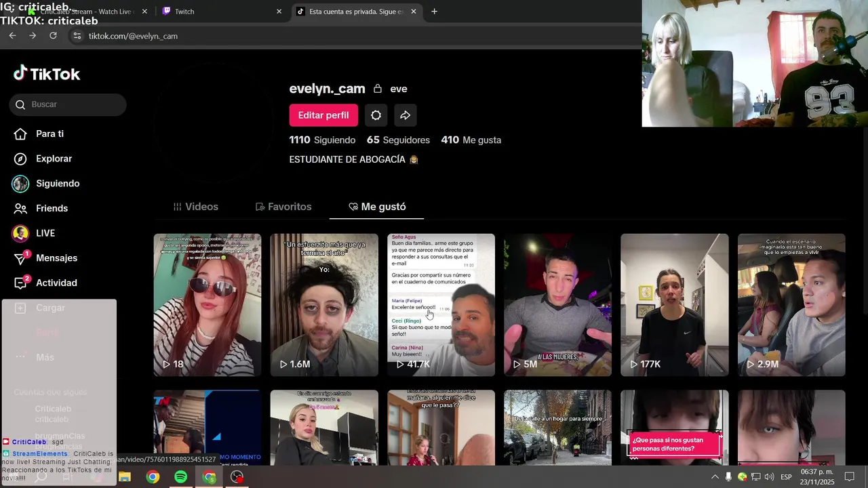The width and height of the screenshot is (868, 488).
Task: Open volume control in system tray
Action: 769,477
